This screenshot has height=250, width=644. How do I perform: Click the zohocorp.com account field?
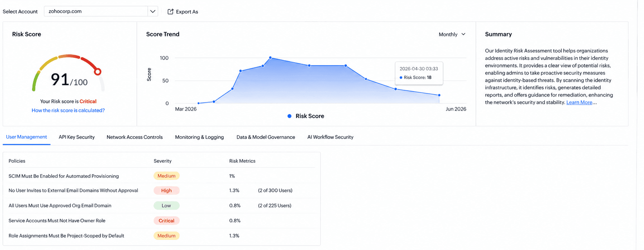point(96,11)
